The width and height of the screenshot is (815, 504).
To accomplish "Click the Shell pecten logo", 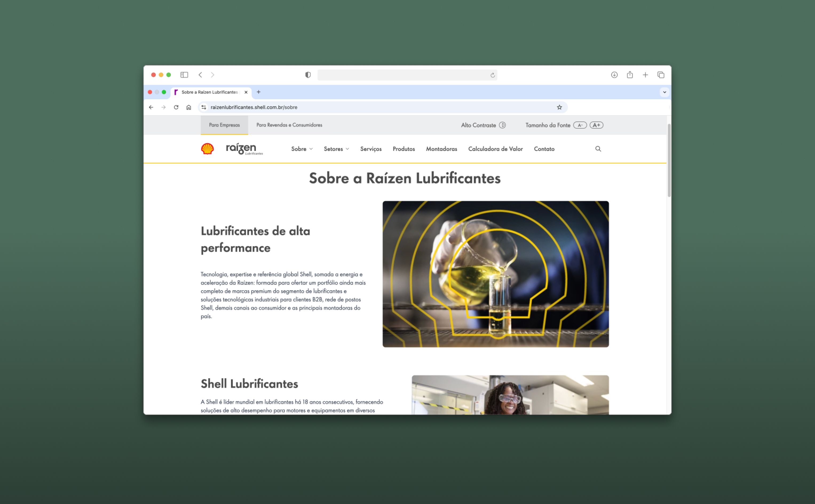I will [x=207, y=149].
